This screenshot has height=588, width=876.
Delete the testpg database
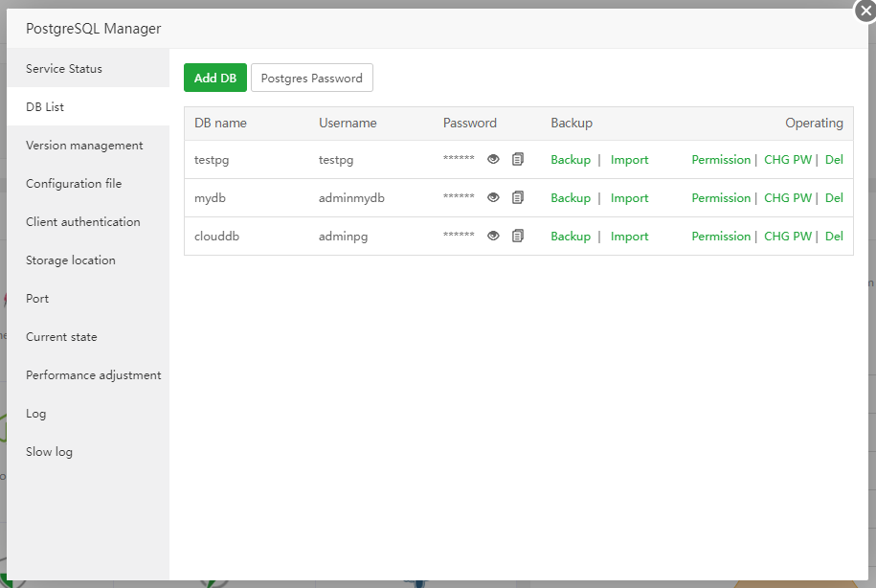pyautogui.click(x=834, y=159)
